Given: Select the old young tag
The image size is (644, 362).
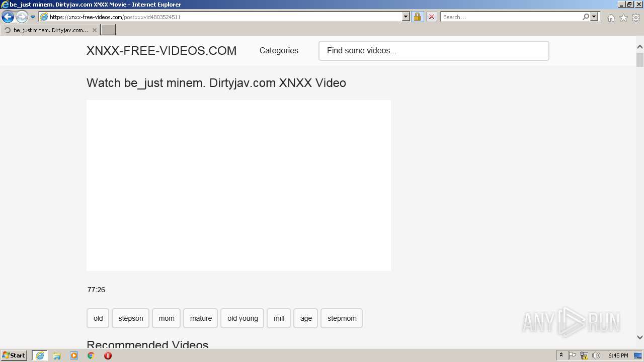Looking at the screenshot, I should coord(243,318).
